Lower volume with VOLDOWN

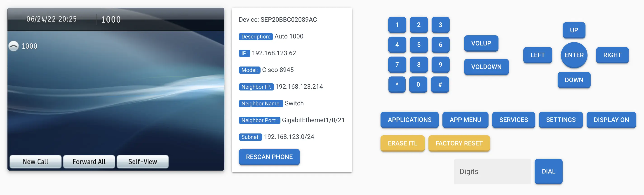pyautogui.click(x=486, y=67)
